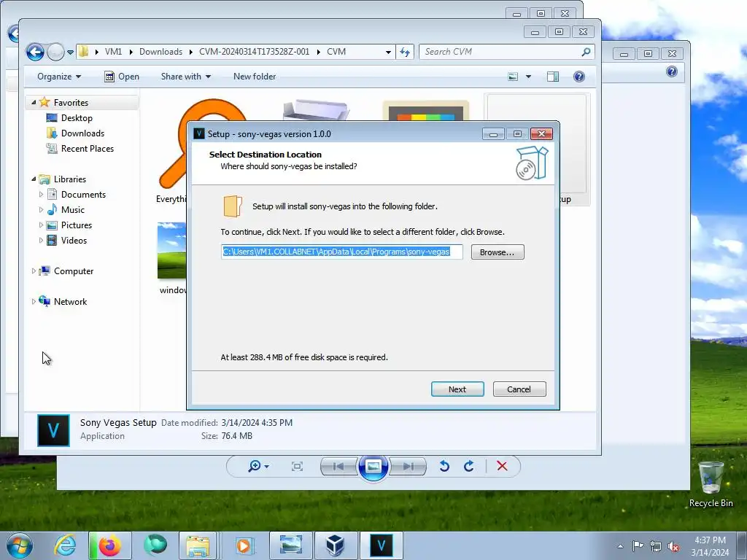
Task: Expand the Network node
Action: [34, 301]
